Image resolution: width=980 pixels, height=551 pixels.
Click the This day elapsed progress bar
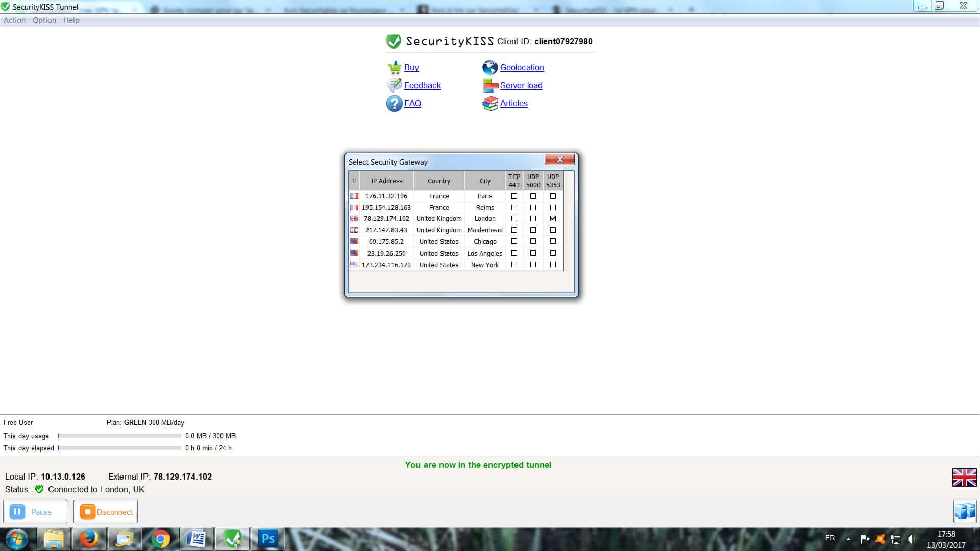pyautogui.click(x=119, y=448)
